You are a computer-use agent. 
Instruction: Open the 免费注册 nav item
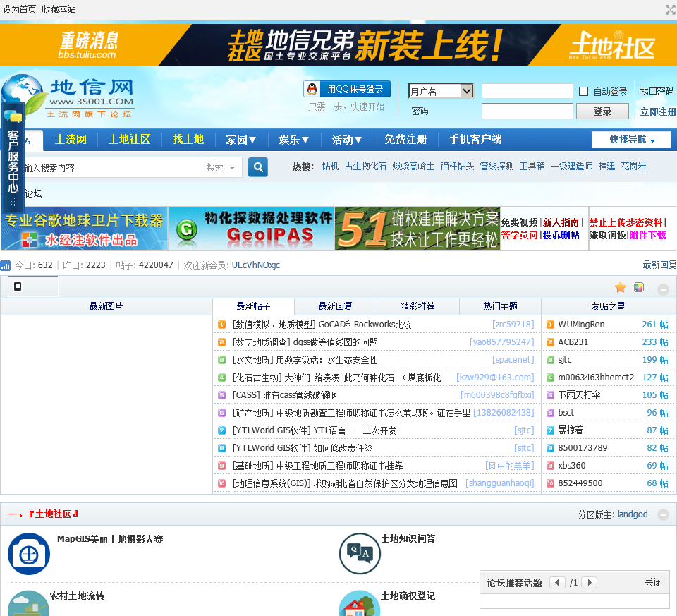(405, 140)
